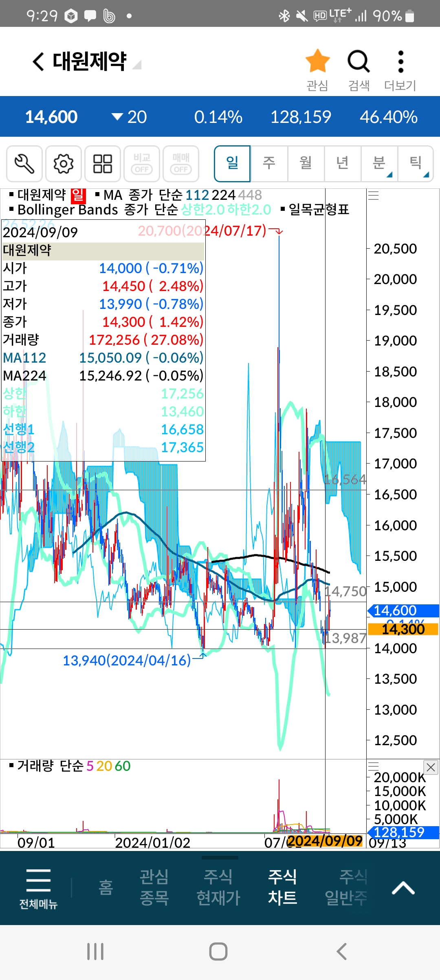The height and width of the screenshot is (980, 440).
Task: Tap the 저가 13,990 tooltip row
Action: click(x=103, y=304)
